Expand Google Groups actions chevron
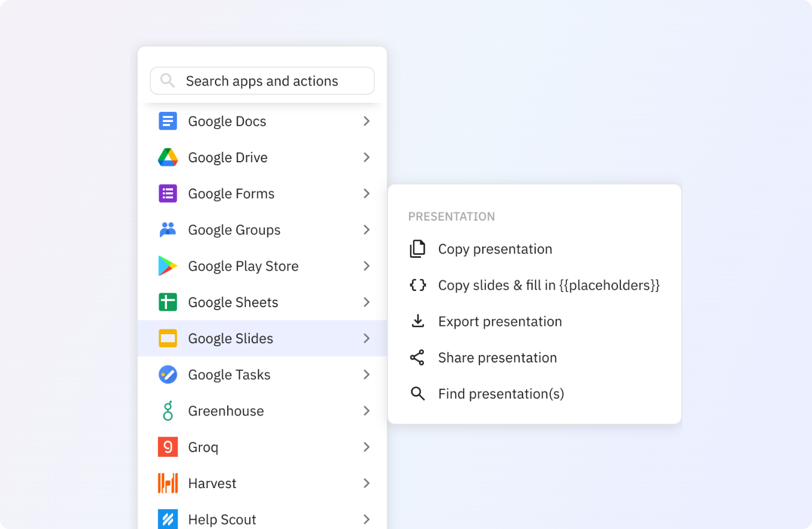Screen dimensions: 812x529 click(x=366, y=230)
